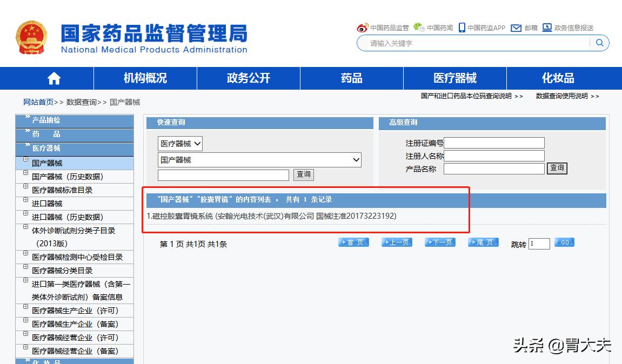Click the NMPA national emblem logo

point(31,36)
